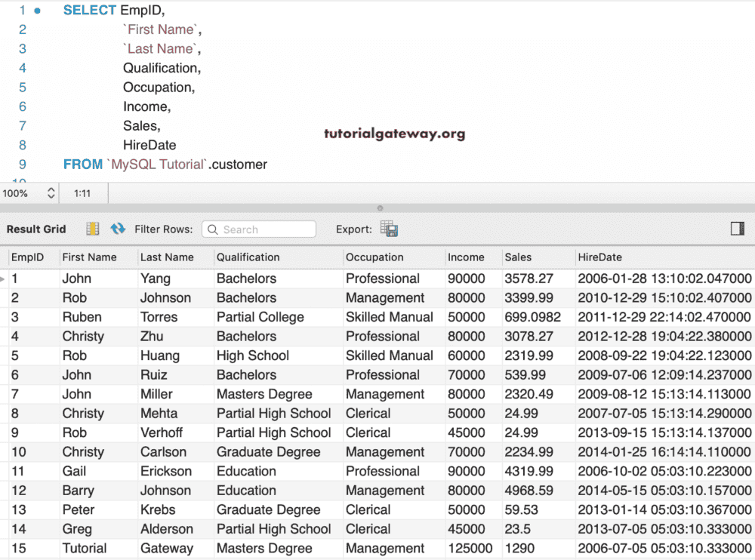The image size is (755, 560).
Task: Select HireDate '2014-01-25 16:14:14.110000'
Action: [x=664, y=451]
